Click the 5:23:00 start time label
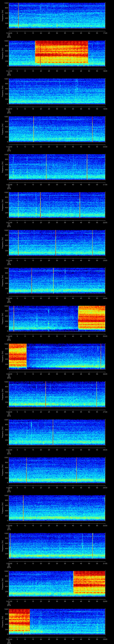This screenshot has width=114, height=644. pos(9,298)
